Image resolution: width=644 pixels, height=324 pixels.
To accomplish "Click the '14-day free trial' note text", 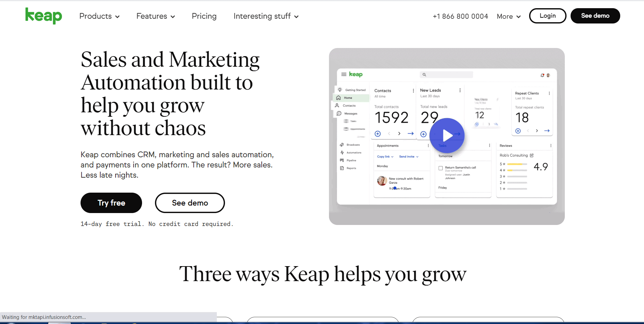I will click(x=157, y=224).
